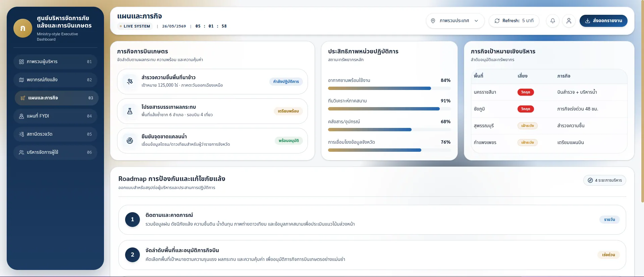Open สถานีตรวจวัด sidebar item
644x277 pixels.
(x=55, y=134)
